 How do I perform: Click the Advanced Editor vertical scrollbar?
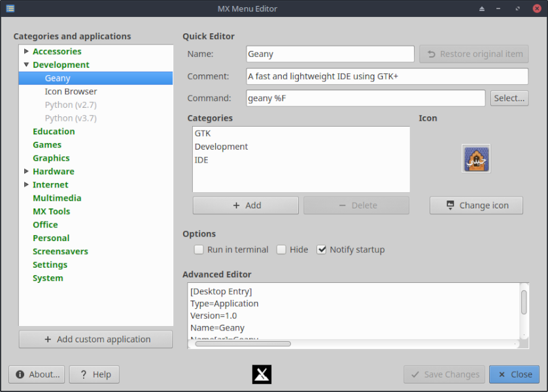pyautogui.click(x=524, y=302)
